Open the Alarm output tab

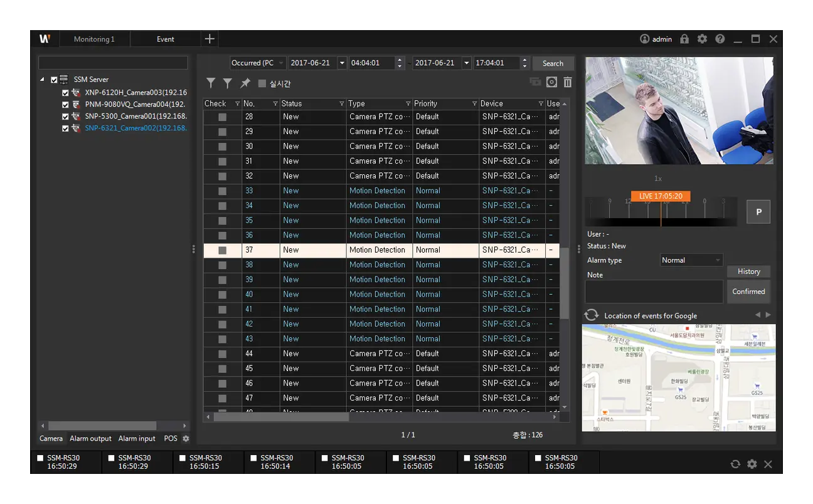click(x=90, y=439)
